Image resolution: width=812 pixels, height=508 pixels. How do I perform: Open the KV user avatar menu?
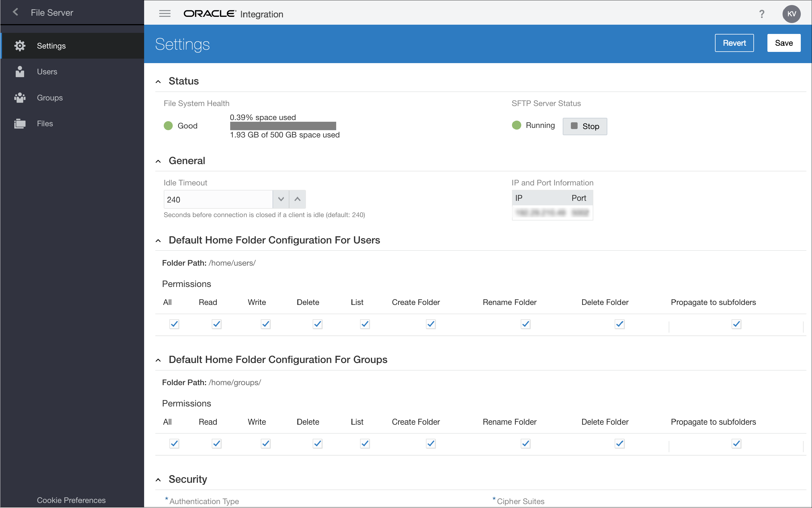[791, 14]
